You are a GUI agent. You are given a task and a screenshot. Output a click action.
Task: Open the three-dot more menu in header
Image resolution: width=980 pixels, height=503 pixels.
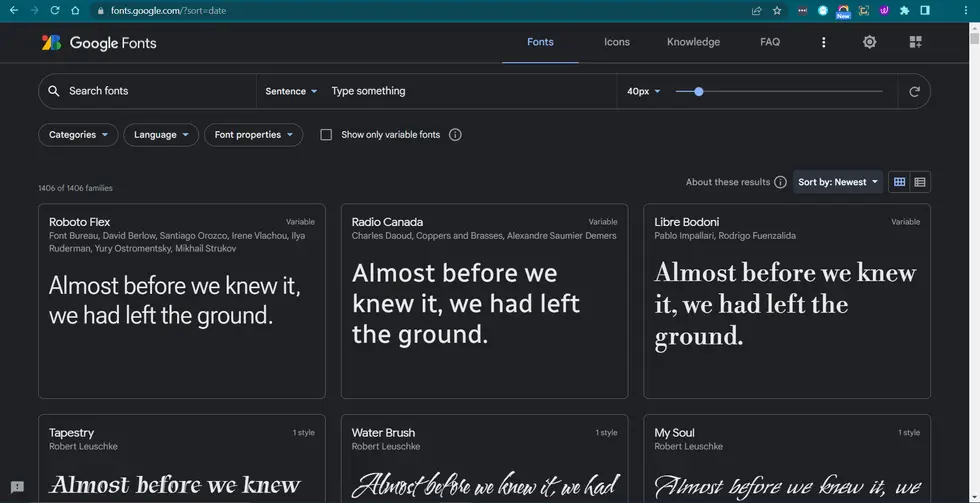pyautogui.click(x=824, y=42)
